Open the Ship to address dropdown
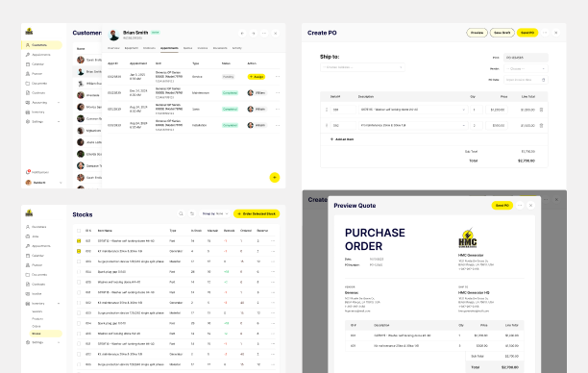The height and width of the screenshot is (373, 588). click(362, 67)
